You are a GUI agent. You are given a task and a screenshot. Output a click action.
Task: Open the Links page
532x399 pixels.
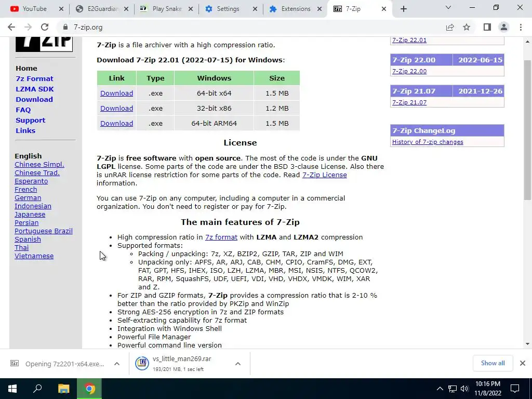(25, 130)
